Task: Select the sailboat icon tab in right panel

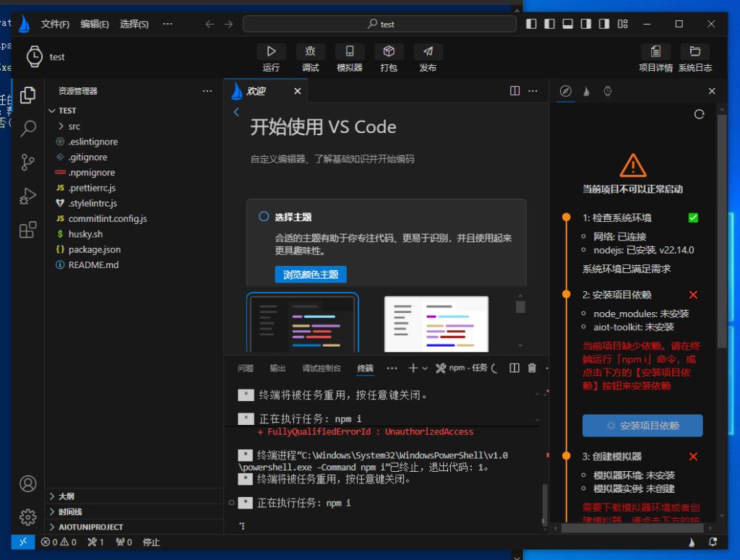Action: click(586, 91)
